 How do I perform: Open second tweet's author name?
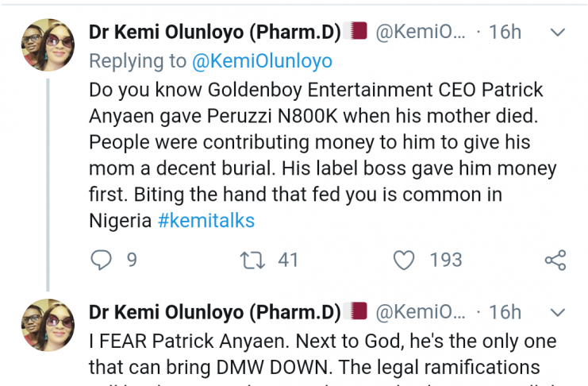(x=214, y=311)
